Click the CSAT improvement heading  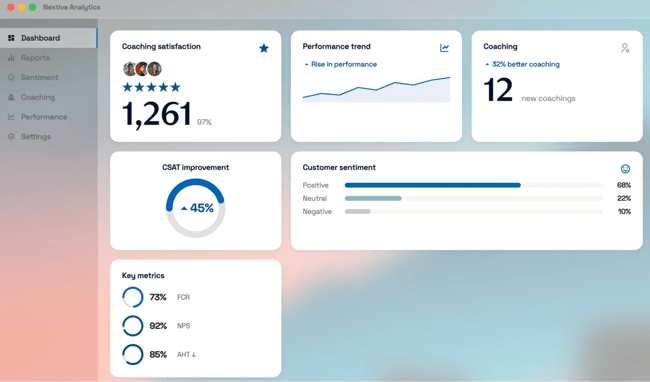[x=195, y=167]
